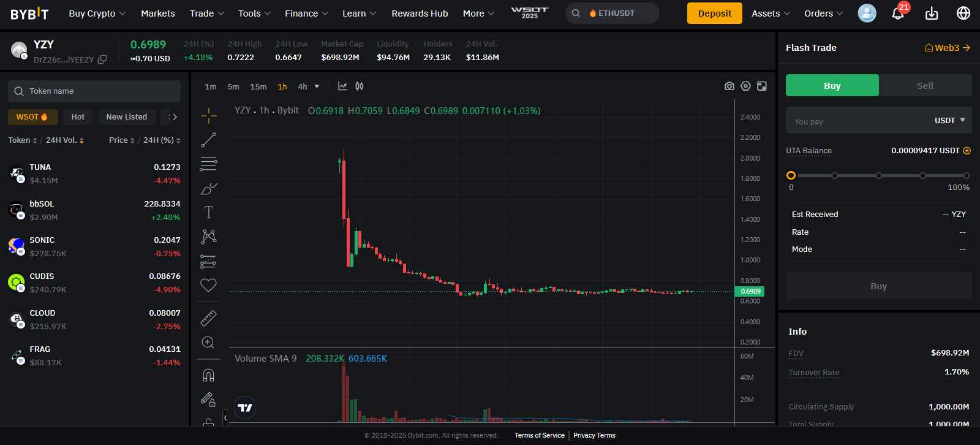Expand the Trade menu
The height and width of the screenshot is (445, 980).
[x=207, y=13]
